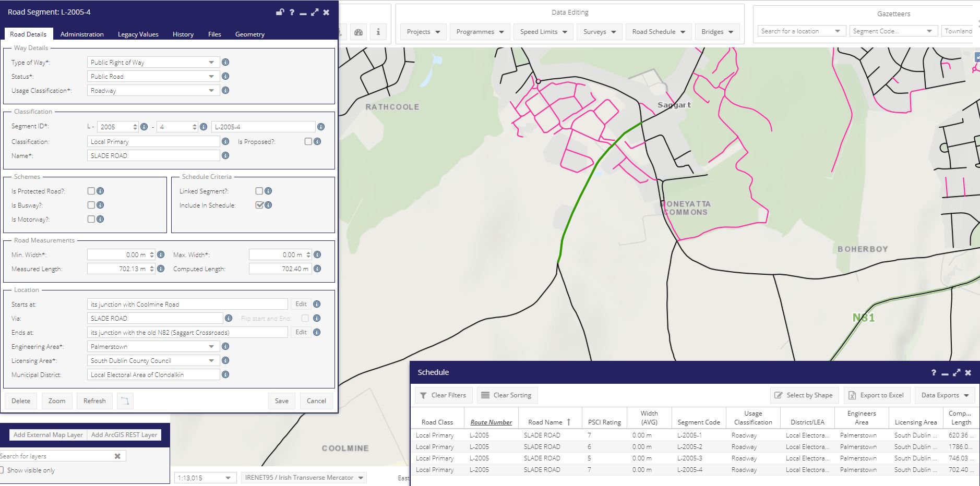Click the help icon in Schedule panel header
Image resolution: width=980 pixels, height=486 pixels.
[x=934, y=372]
